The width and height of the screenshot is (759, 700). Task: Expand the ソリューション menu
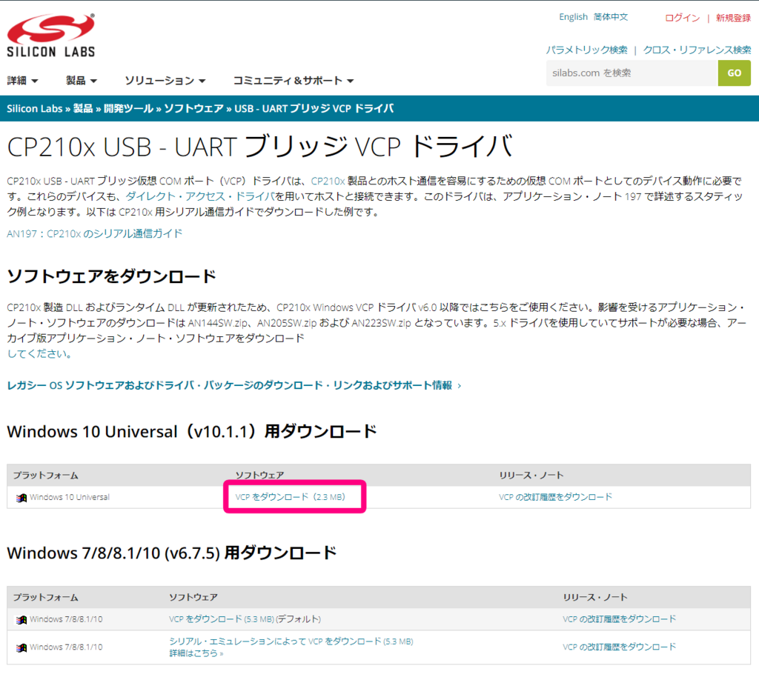165,80
